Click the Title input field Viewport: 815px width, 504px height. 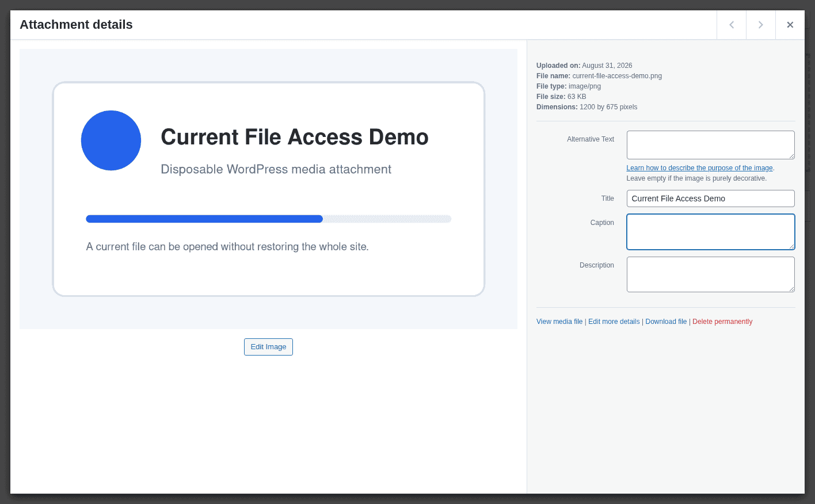(x=710, y=198)
